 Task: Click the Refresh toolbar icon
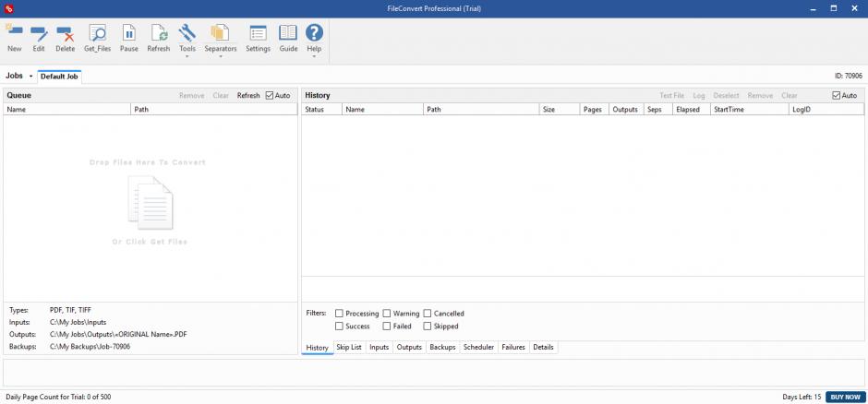click(x=159, y=32)
